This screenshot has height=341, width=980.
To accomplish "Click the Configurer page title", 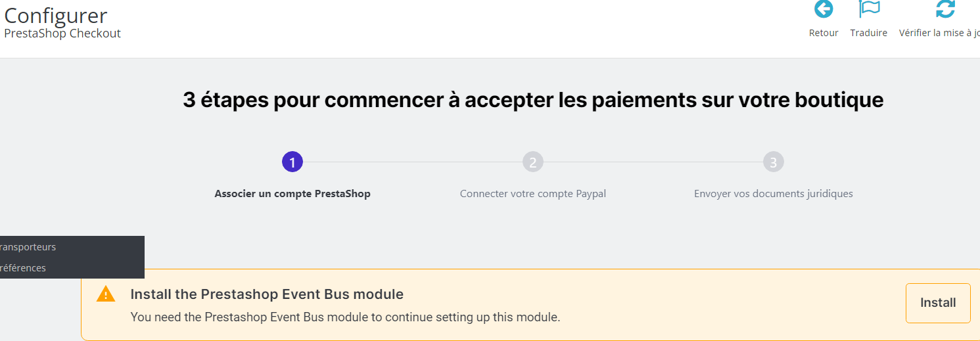I will coord(56,15).
